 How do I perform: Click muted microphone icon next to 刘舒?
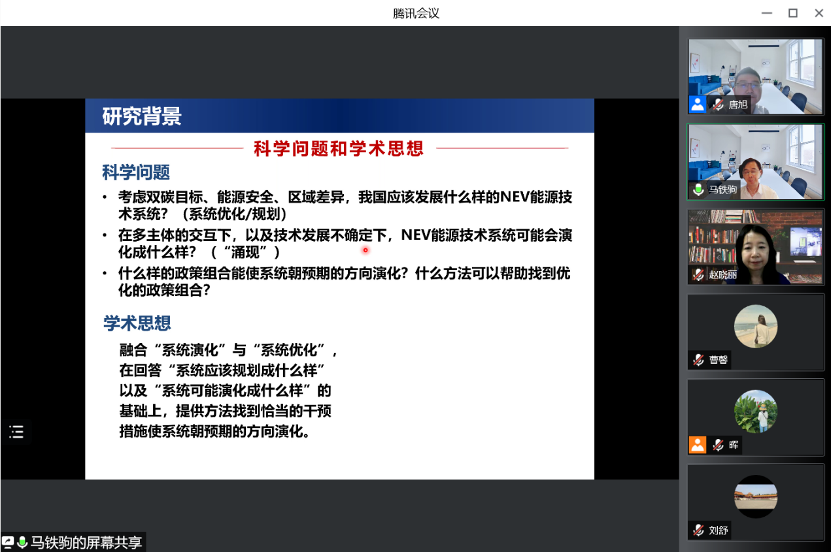(x=698, y=530)
